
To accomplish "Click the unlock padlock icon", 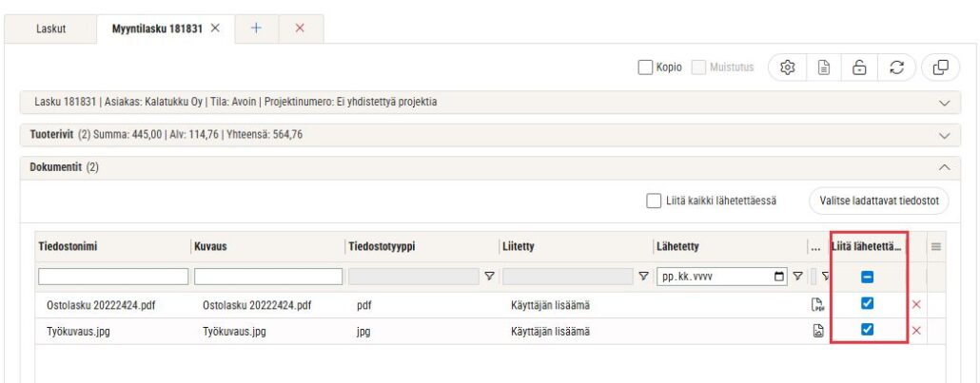I will [x=859, y=67].
